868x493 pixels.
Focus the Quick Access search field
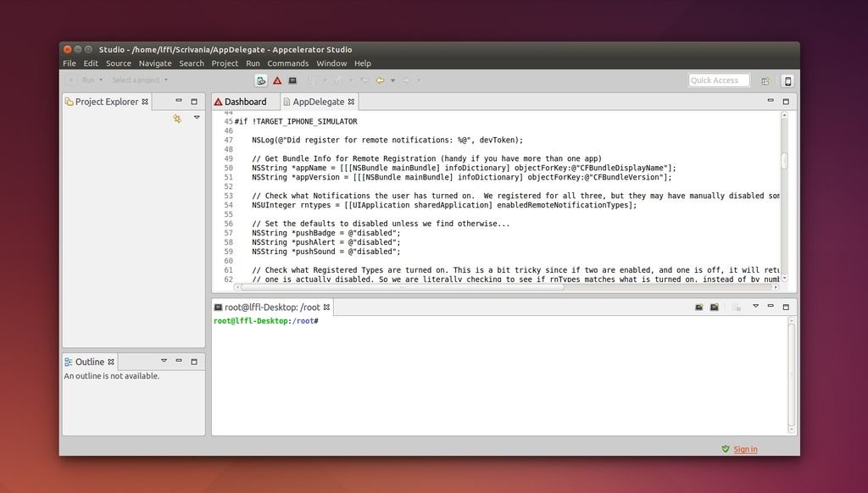719,80
